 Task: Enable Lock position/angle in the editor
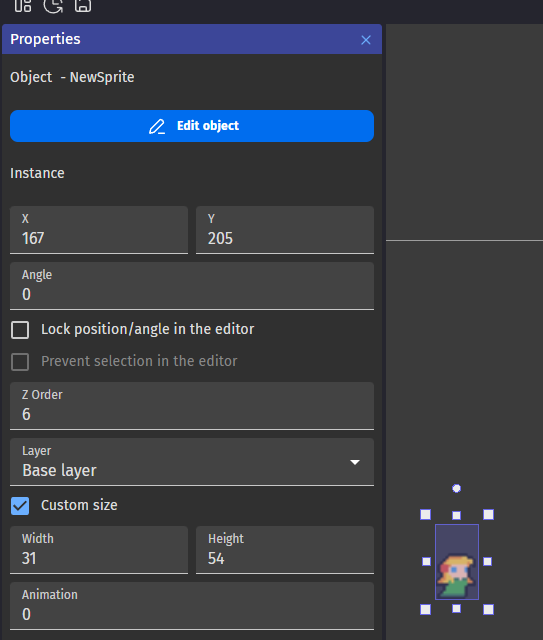[x=20, y=330]
